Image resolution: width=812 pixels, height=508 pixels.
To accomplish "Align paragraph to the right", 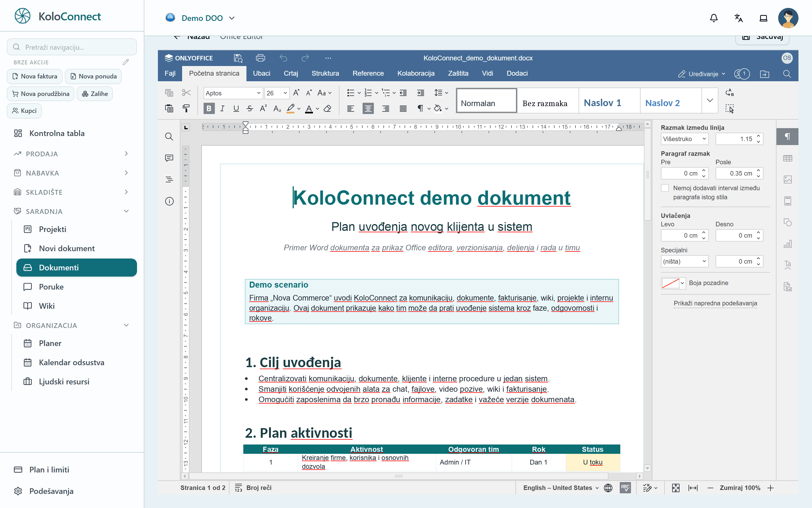I will (386, 109).
